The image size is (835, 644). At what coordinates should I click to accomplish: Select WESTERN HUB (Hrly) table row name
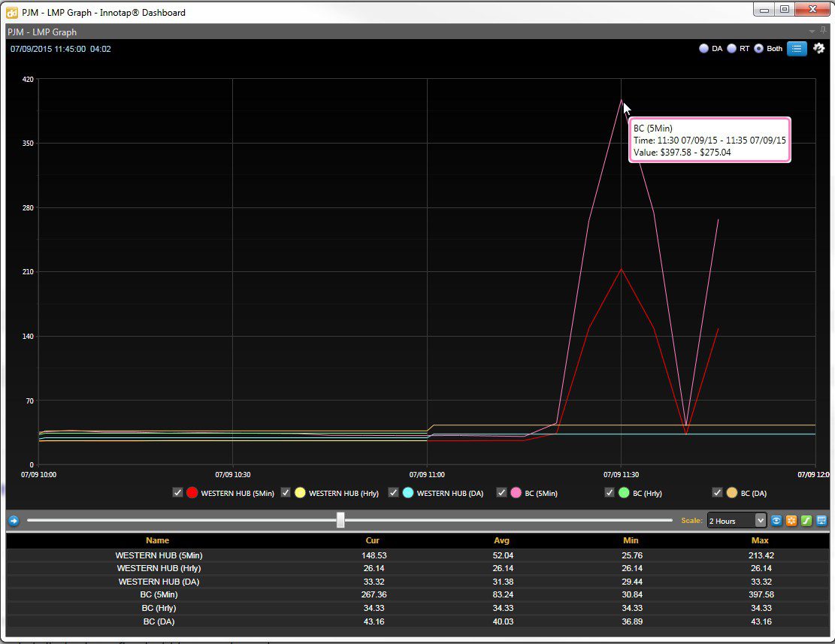coord(159,568)
